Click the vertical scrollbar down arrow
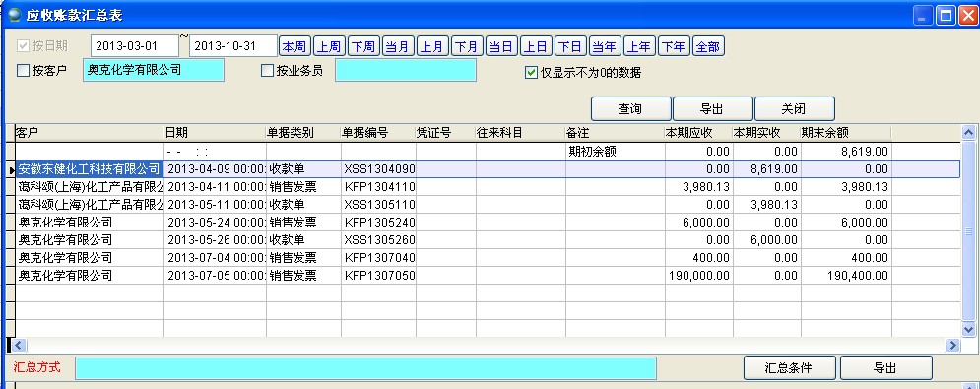This screenshot has width=980, height=389. (x=969, y=329)
